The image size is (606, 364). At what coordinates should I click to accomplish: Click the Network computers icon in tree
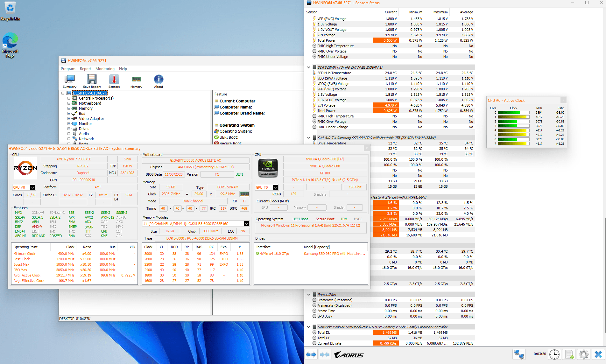tap(75, 139)
